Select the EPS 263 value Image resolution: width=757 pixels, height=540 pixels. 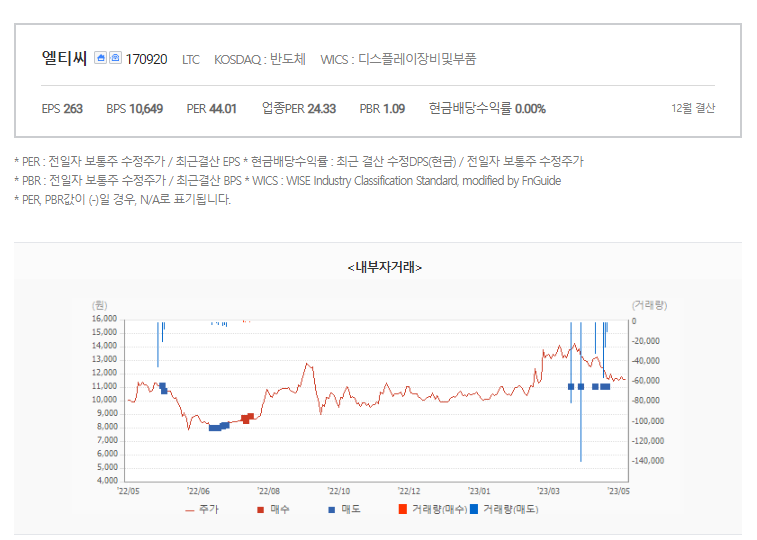pyautogui.click(x=62, y=109)
